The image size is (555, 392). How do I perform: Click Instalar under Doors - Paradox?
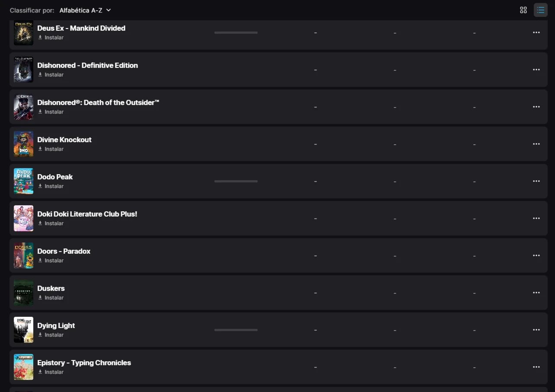(x=51, y=261)
